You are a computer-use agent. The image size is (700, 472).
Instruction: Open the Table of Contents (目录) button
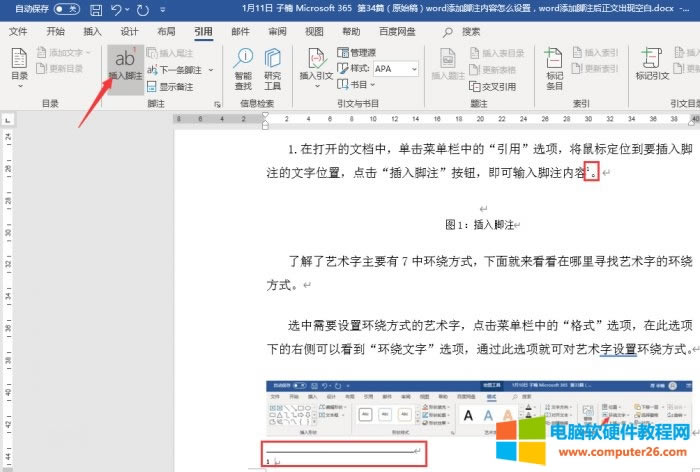(x=19, y=66)
